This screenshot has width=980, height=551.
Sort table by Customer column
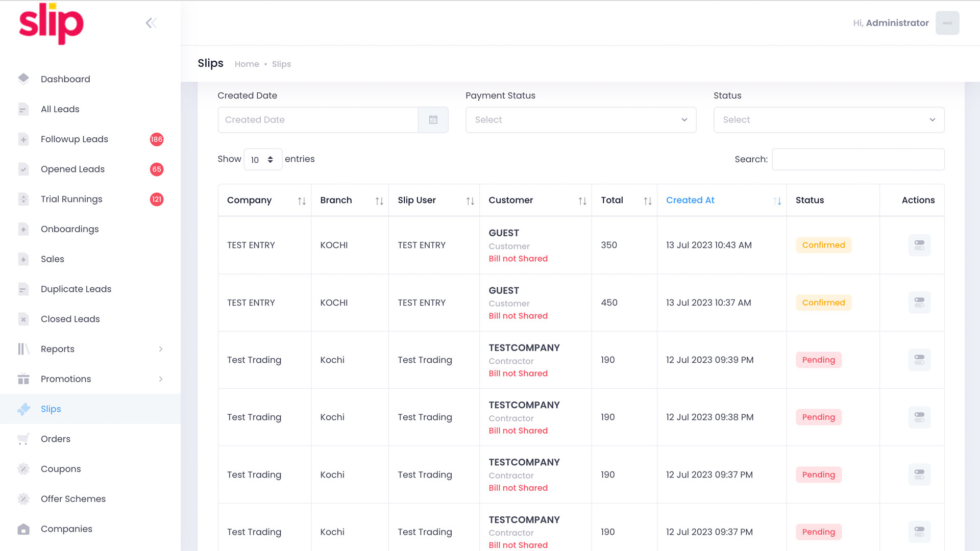pos(536,201)
